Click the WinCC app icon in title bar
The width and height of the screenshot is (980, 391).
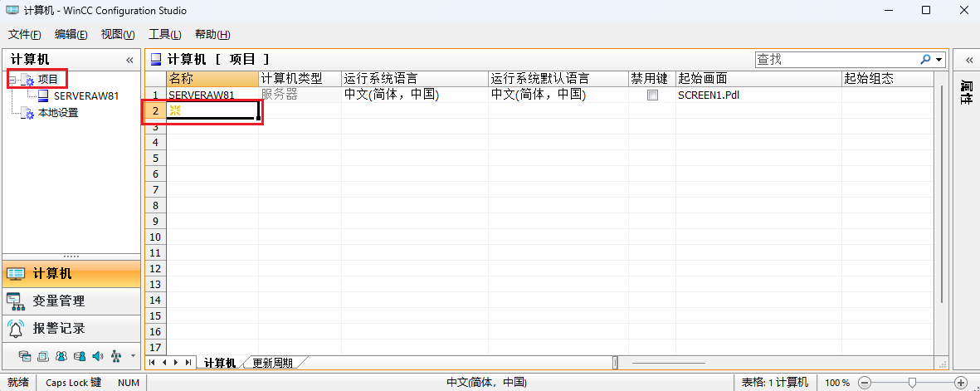click(12, 10)
